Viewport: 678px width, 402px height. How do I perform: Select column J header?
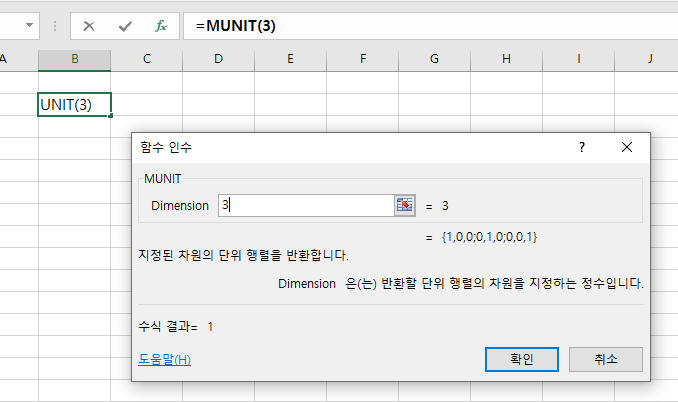pyautogui.click(x=649, y=59)
